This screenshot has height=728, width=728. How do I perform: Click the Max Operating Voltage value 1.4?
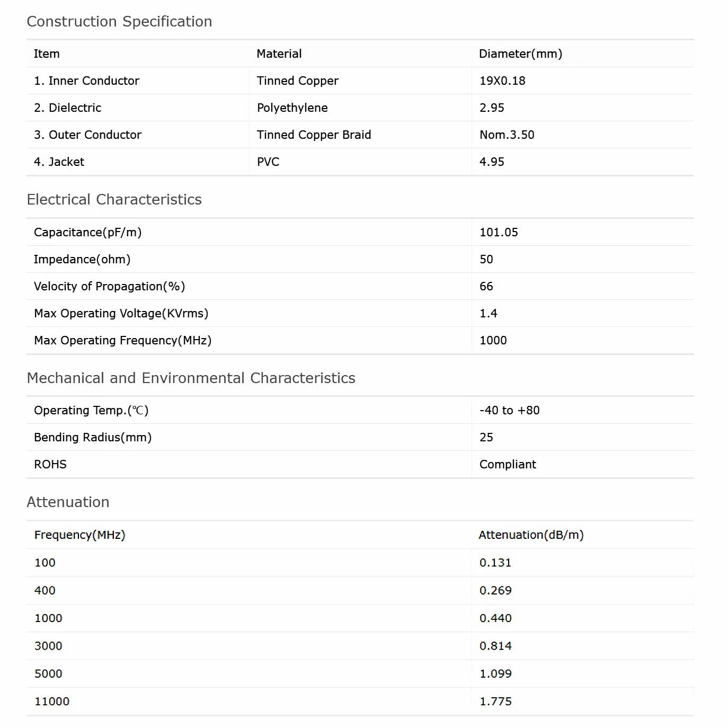[488, 314]
